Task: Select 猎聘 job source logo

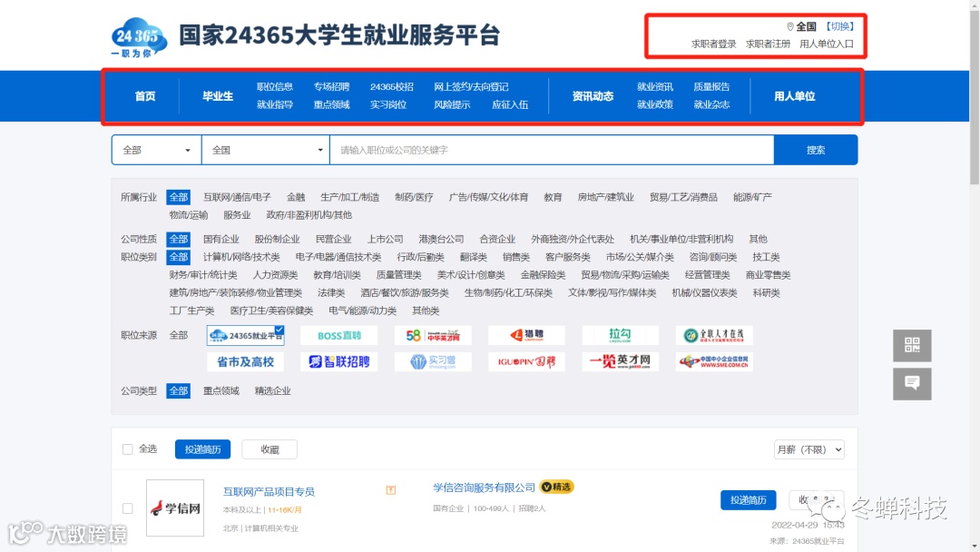Action: click(x=526, y=336)
